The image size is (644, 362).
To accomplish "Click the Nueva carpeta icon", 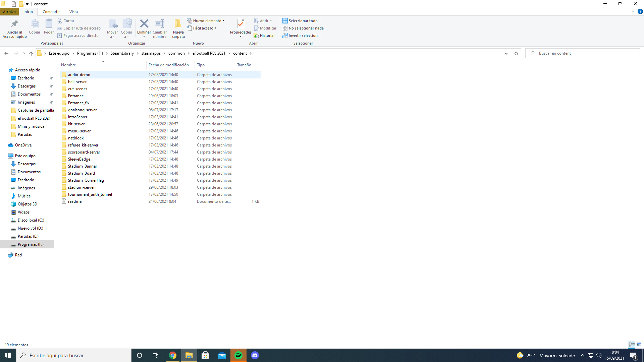I will click(178, 24).
